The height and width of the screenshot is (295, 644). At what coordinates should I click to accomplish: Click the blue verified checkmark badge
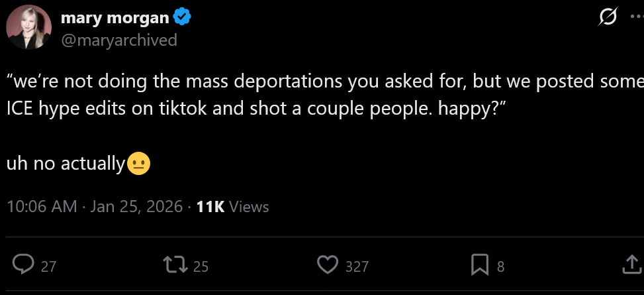pos(183,18)
